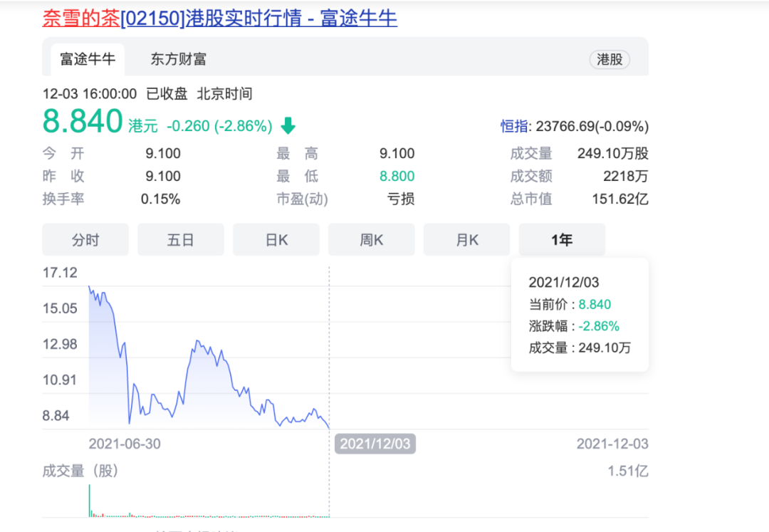The height and width of the screenshot is (532, 769).
Task: Display the 周K weekly chart
Action: [372, 240]
